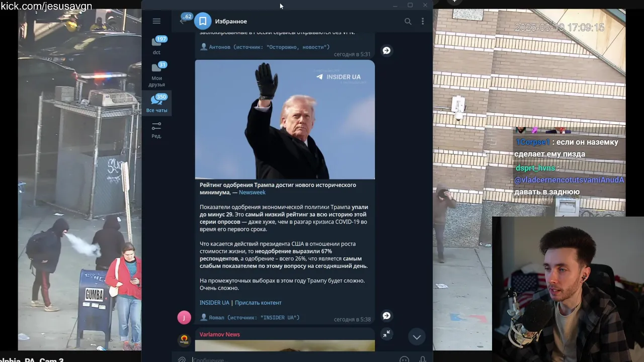This screenshot has height=362, width=644.
Task: Click the Роман source line text
Action: 254,318
